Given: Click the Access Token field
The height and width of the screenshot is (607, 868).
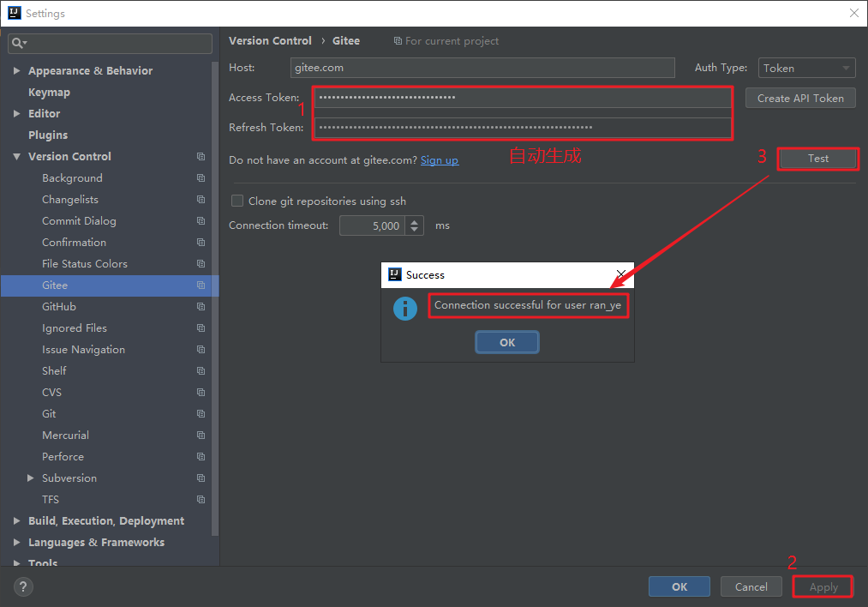Looking at the screenshot, I should coord(524,98).
